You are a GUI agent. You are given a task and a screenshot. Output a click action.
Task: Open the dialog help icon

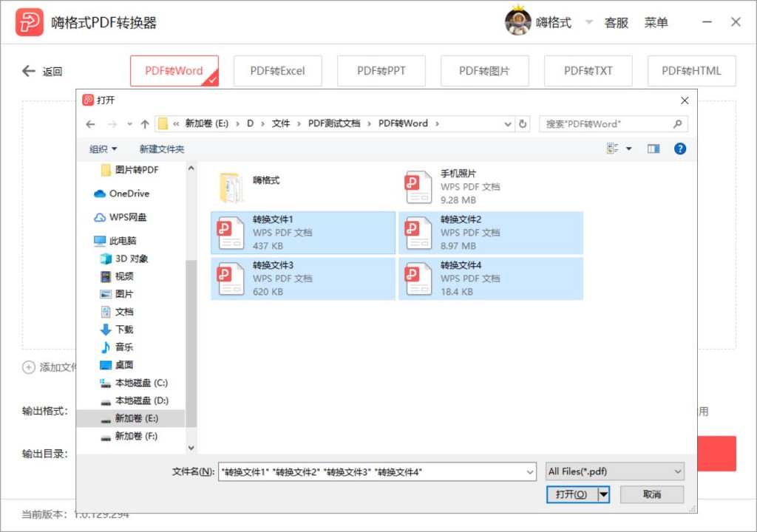tap(680, 149)
